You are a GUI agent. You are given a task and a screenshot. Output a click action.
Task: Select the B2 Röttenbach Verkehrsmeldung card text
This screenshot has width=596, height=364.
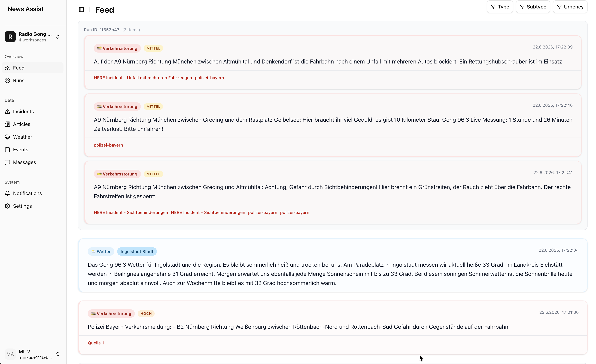pos(298,327)
